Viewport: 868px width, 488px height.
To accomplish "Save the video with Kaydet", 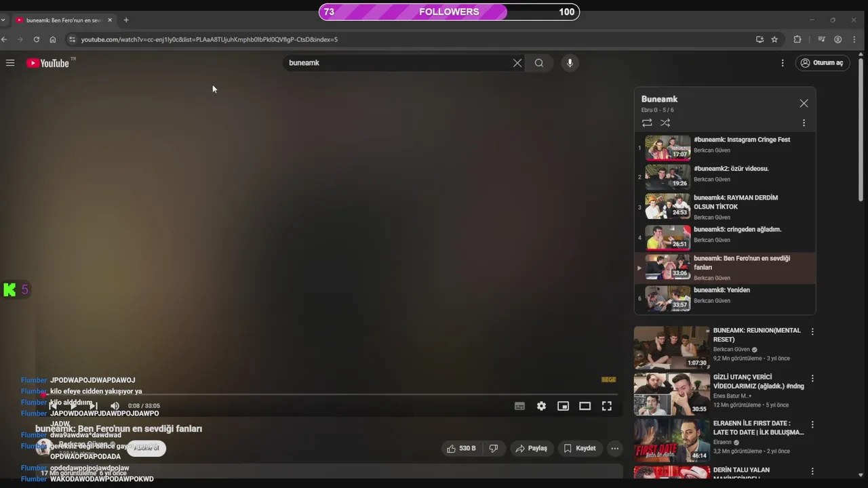I will pos(580,448).
